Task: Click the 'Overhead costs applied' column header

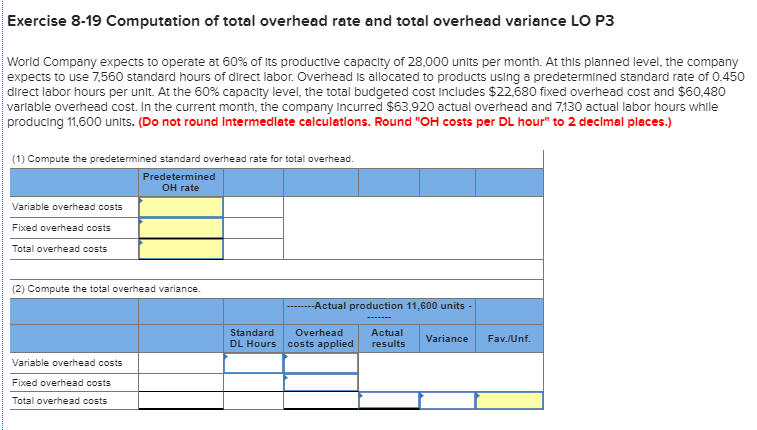Action: (321, 338)
